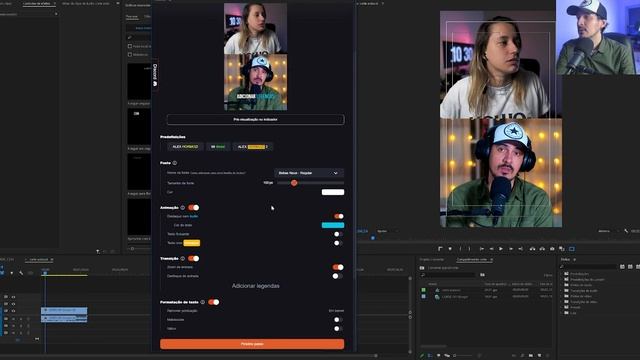This screenshot has height=360, width=640.
Task: Select the middle green caption preset
Action: tap(218, 147)
